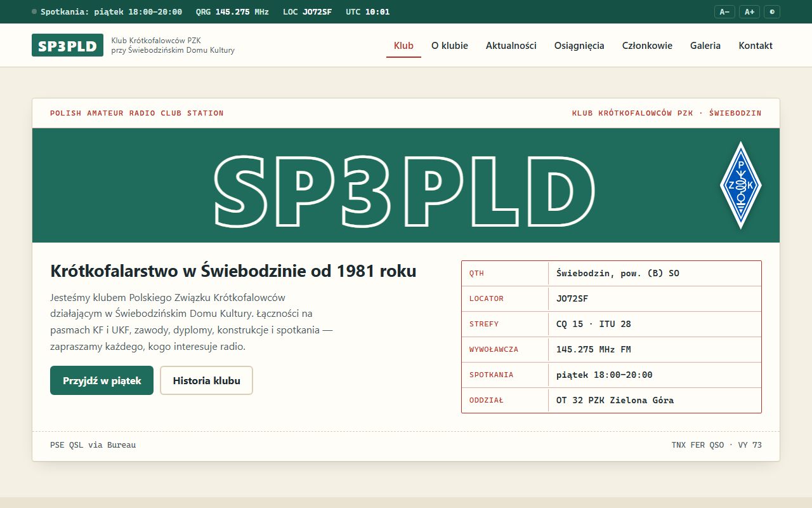Open the Aktualności menu item
The height and width of the screenshot is (508, 812).
click(511, 45)
